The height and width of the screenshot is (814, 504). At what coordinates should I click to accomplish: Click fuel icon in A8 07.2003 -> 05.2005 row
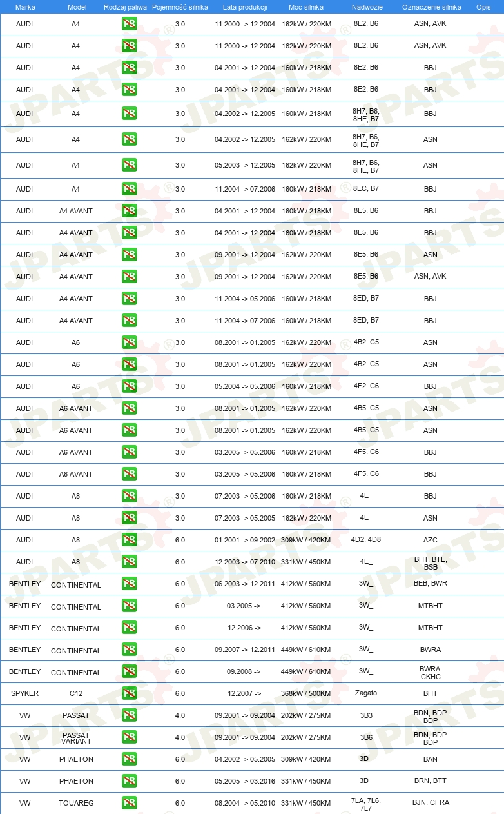point(129,518)
